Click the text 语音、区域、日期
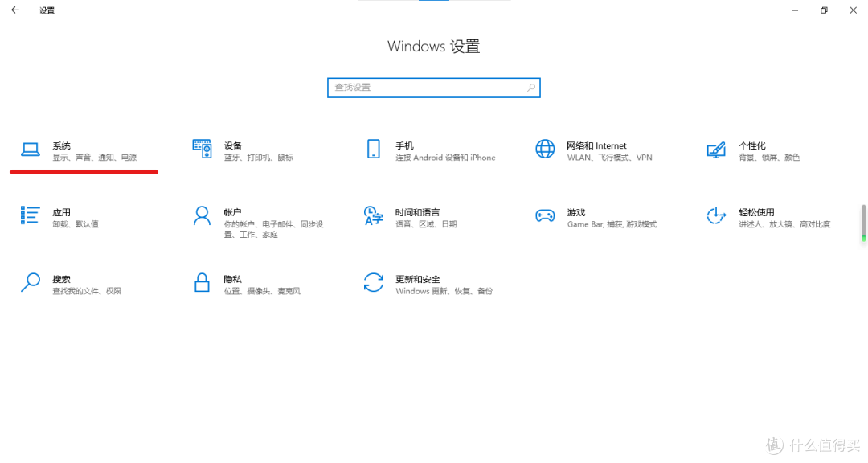 (426, 224)
